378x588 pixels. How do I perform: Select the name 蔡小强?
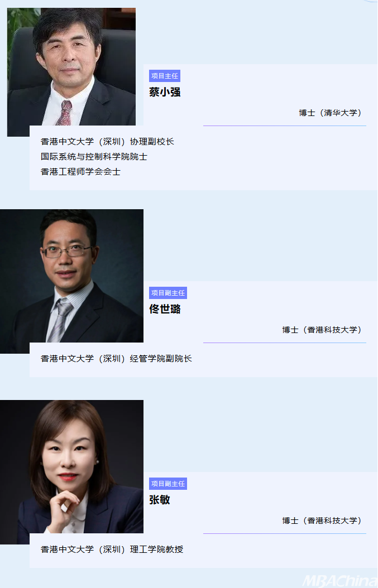click(165, 92)
